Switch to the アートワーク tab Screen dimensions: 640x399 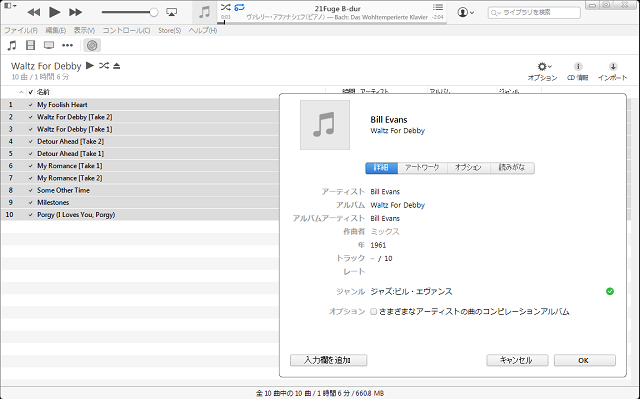coord(422,168)
